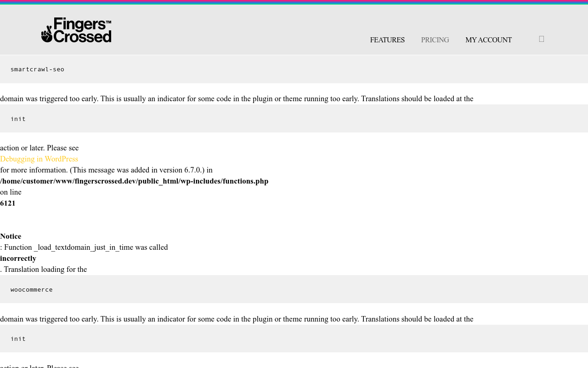Open the Features menu item
The height and width of the screenshot is (368, 588).
387,40
